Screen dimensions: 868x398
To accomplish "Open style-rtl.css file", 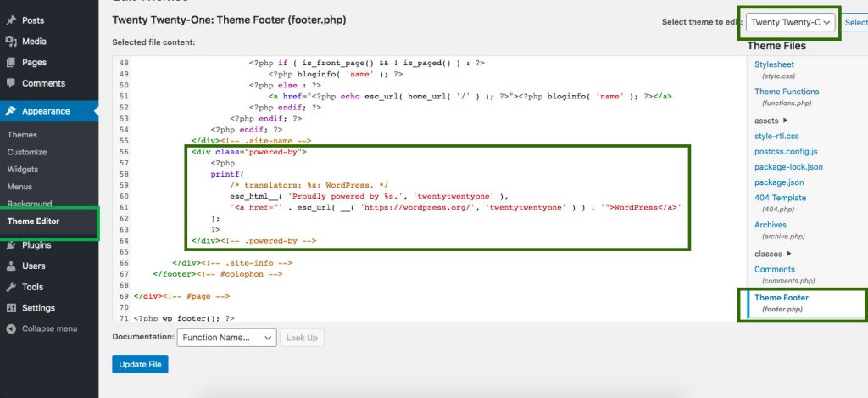I will [776, 136].
